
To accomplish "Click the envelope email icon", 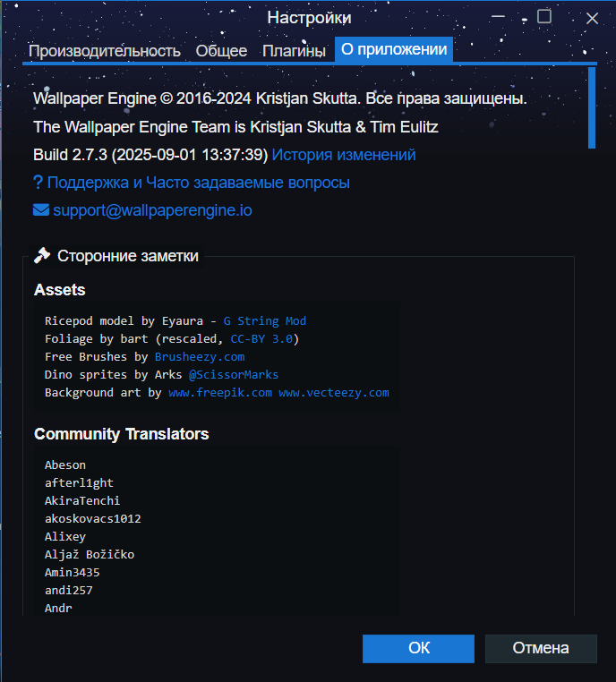I will click(41, 210).
